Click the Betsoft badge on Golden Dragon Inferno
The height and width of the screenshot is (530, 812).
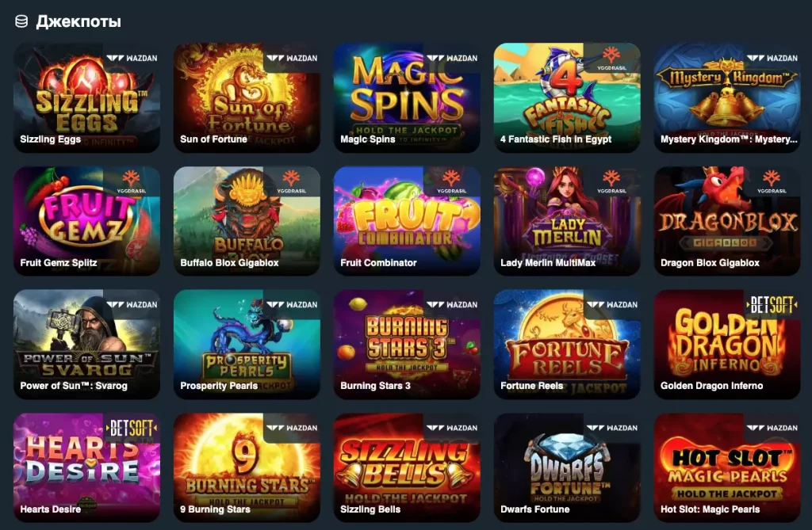click(x=771, y=305)
